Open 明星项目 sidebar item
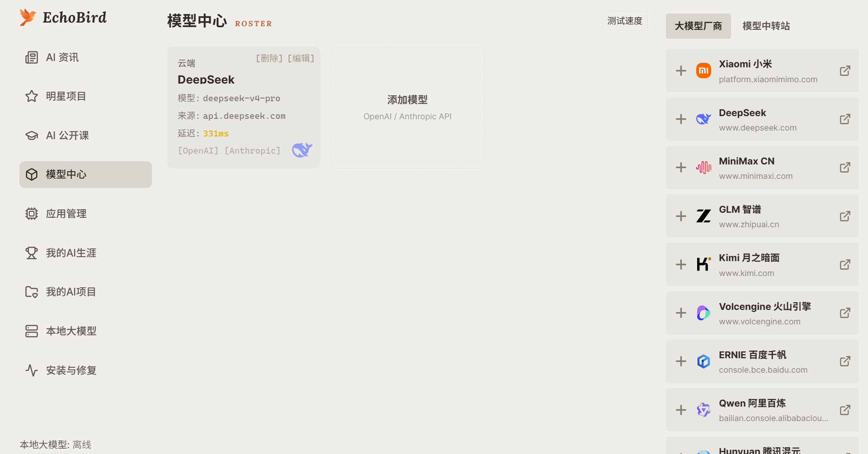 tap(85, 96)
